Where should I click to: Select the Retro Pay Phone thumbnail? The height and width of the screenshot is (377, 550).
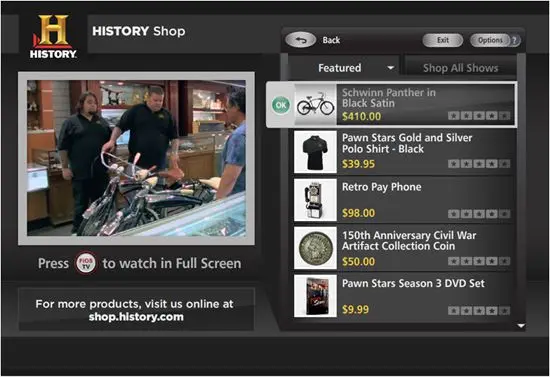[315, 200]
